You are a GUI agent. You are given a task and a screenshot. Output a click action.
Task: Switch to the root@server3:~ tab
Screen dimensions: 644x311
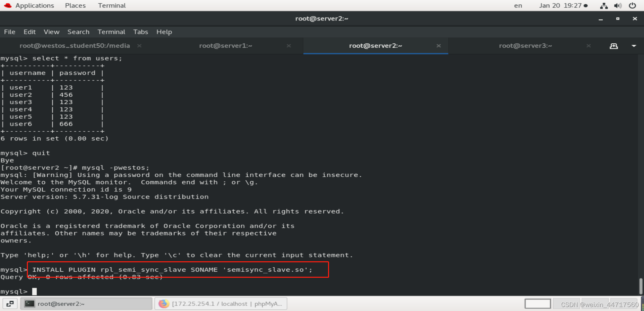tap(525, 46)
